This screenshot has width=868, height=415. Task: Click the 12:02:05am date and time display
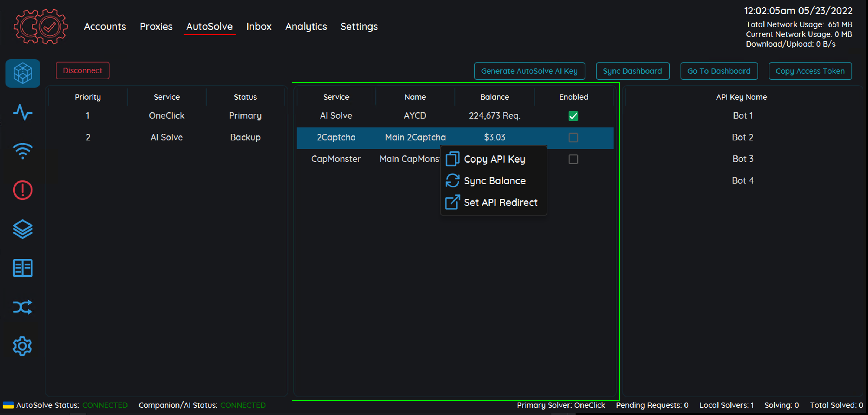798,11
